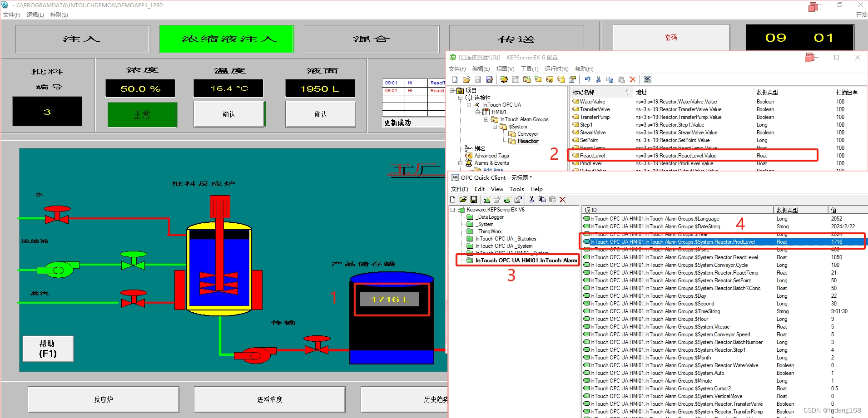The image size is (868, 418).
Task: Click New Project icon in KEPServerEX toolbar
Action: (x=455, y=79)
